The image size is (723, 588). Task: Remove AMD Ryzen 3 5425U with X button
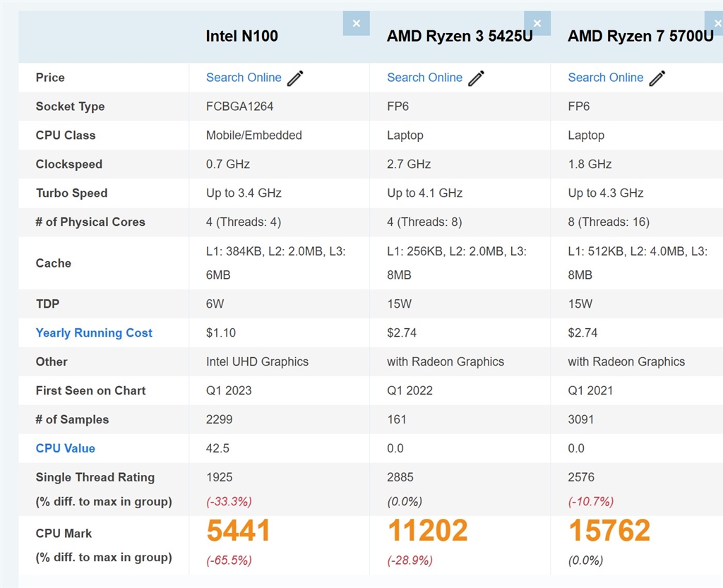click(537, 23)
